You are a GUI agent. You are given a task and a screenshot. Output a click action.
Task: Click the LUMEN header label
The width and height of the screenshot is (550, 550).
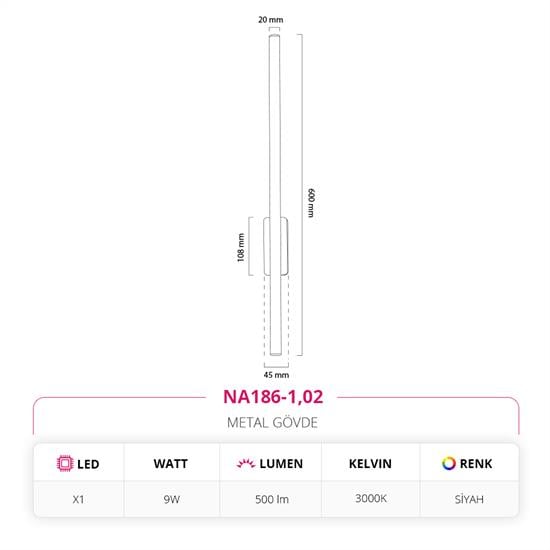pyautogui.click(x=281, y=464)
